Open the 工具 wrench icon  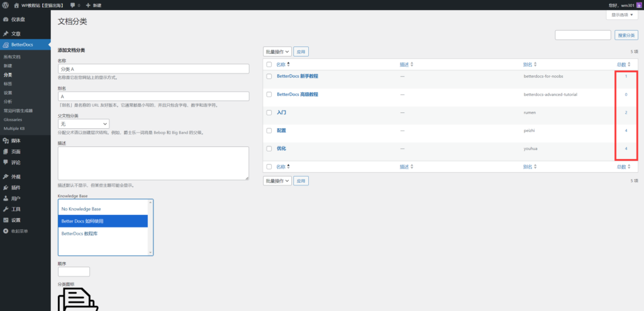pyautogui.click(x=6, y=209)
